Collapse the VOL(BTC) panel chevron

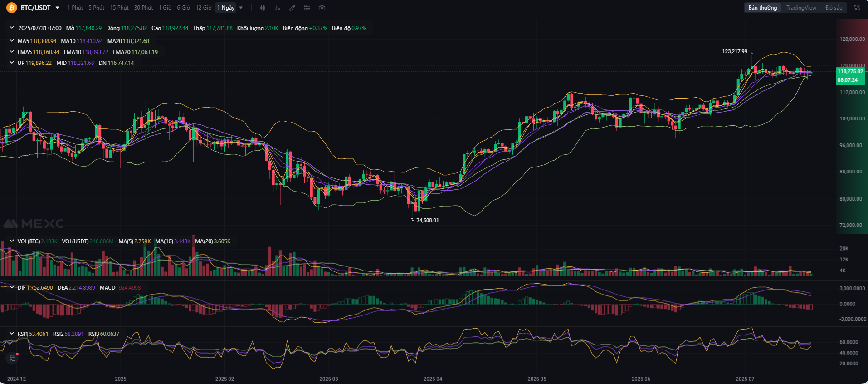12,241
